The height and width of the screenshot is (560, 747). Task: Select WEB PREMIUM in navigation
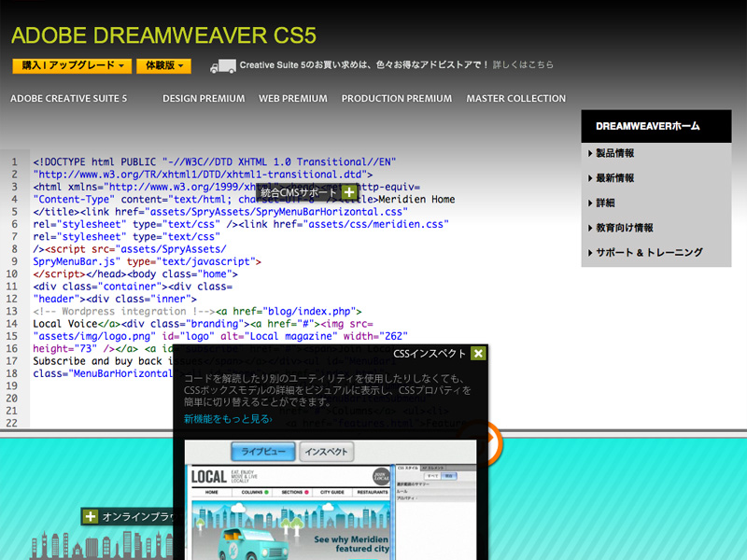point(293,99)
